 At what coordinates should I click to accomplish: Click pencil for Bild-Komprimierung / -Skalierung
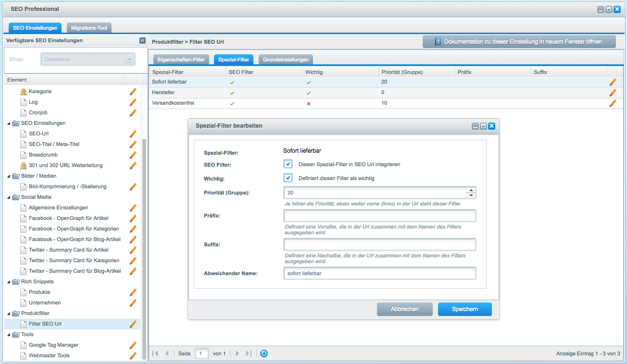click(133, 186)
